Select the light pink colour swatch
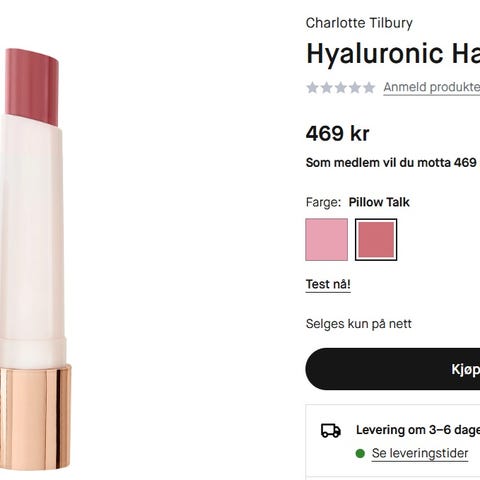The image size is (480, 480). click(x=327, y=240)
